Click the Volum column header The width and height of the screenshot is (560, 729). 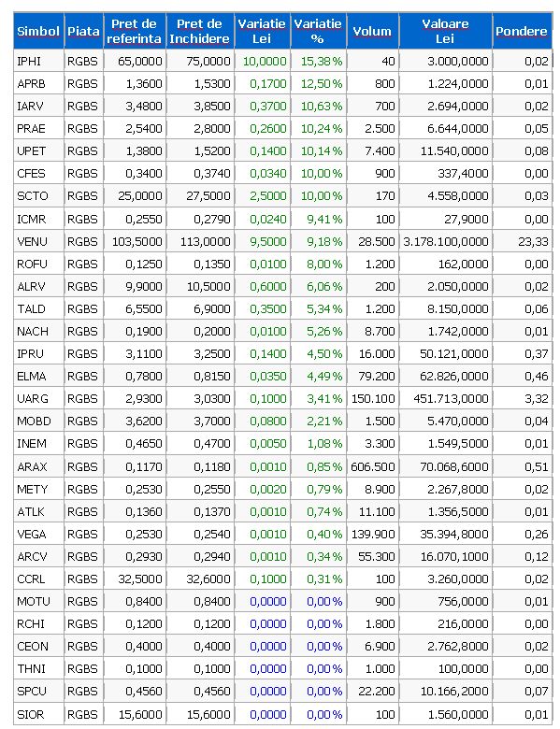click(372, 31)
